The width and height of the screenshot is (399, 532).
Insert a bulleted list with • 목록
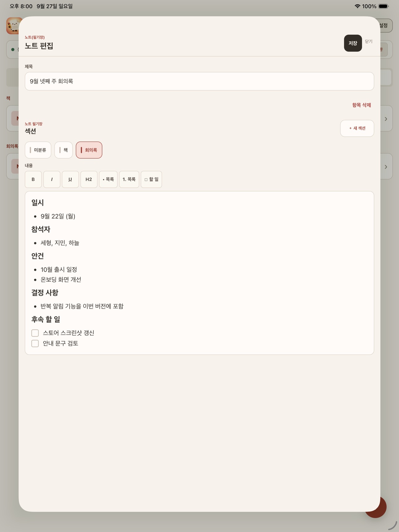108,179
